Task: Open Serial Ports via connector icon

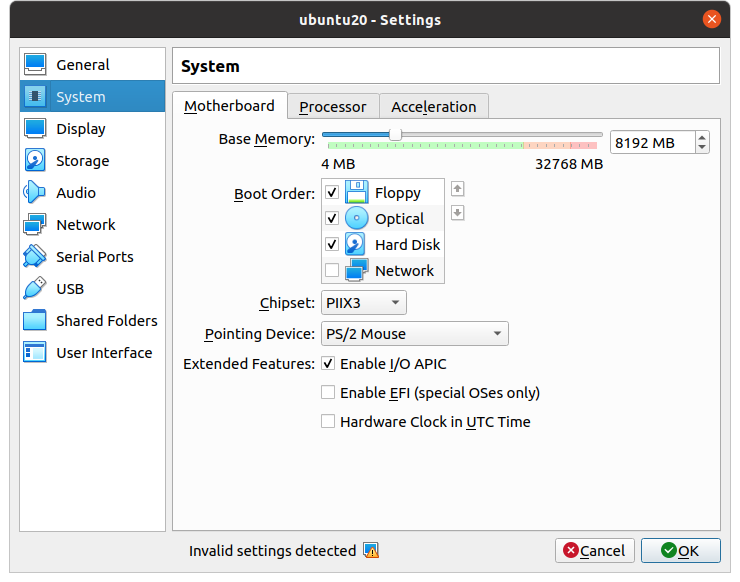Action: (35, 256)
